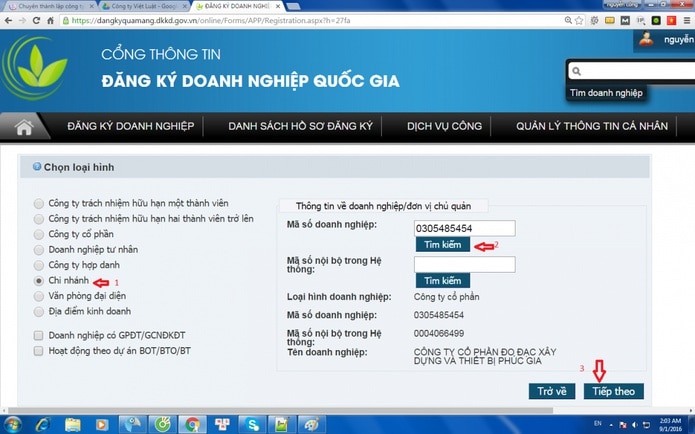Select Doanh nghiệp tư nhân option
The width and height of the screenshot is (695, 434).
coord(39,250)
